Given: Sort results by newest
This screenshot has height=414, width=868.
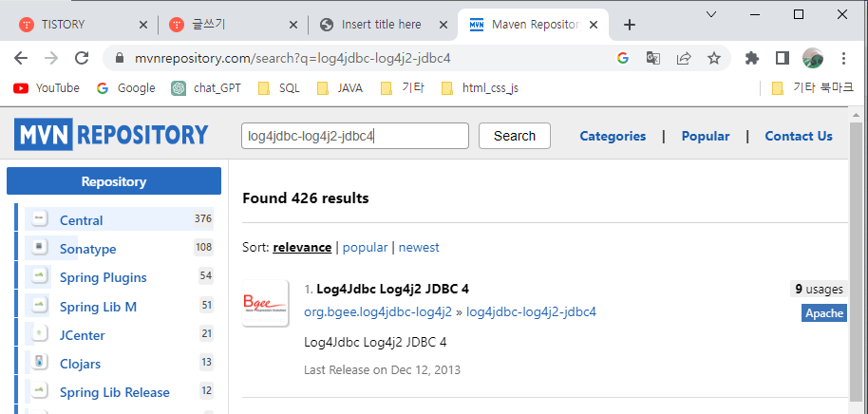Looking at the screenshot, I should coord(419,248).
